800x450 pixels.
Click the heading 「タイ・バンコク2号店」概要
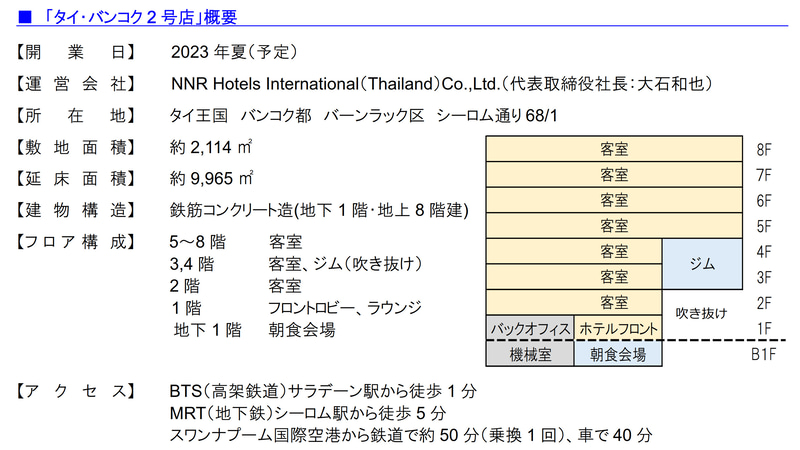click(x=139, y=17)
